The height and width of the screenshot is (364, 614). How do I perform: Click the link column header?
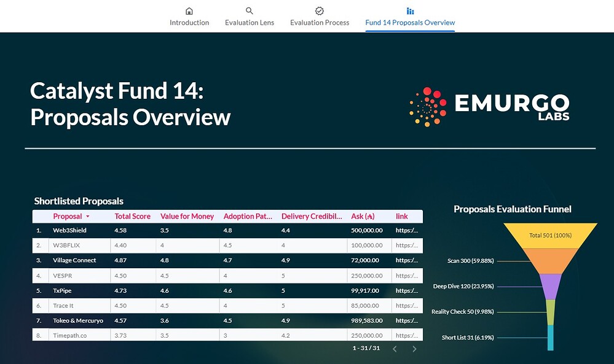pos(401,216)
